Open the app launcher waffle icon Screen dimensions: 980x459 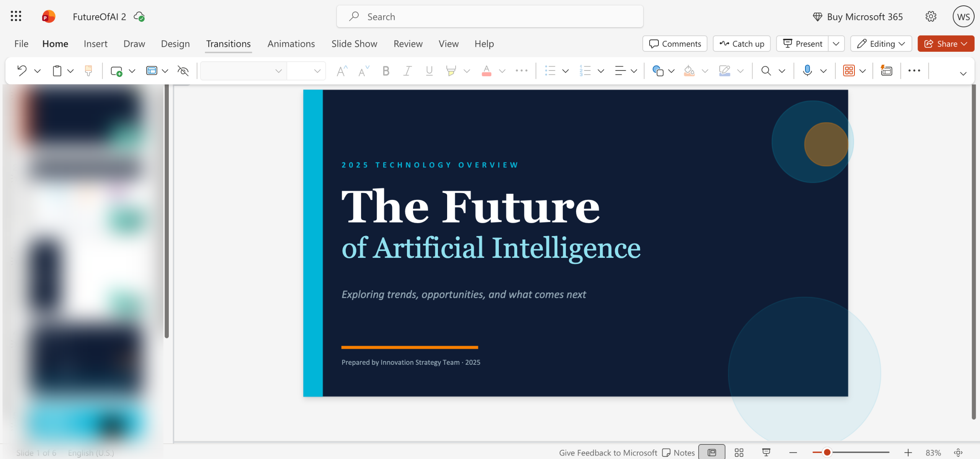click(x=16, y=16)
